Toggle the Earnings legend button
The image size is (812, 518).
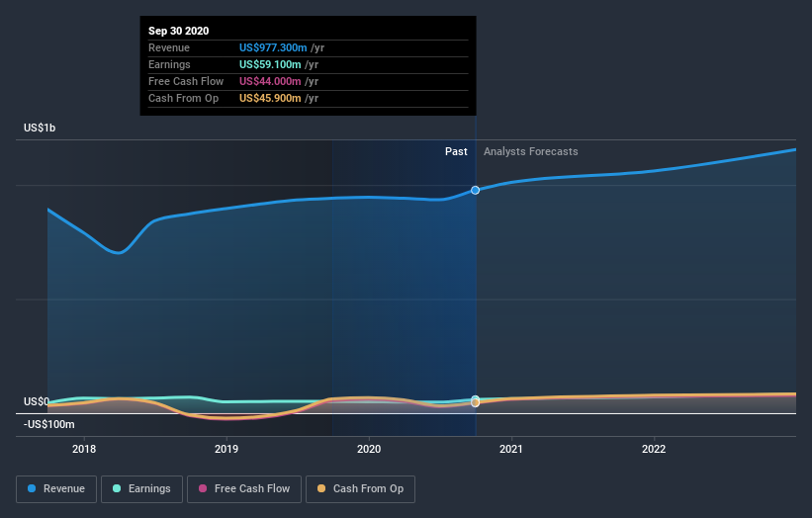(x=141, y=489)
